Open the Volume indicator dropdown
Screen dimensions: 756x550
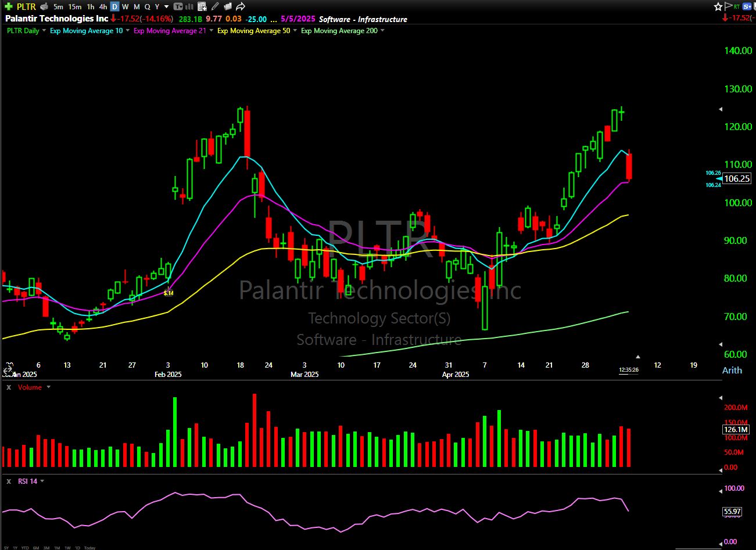[48, 387]
